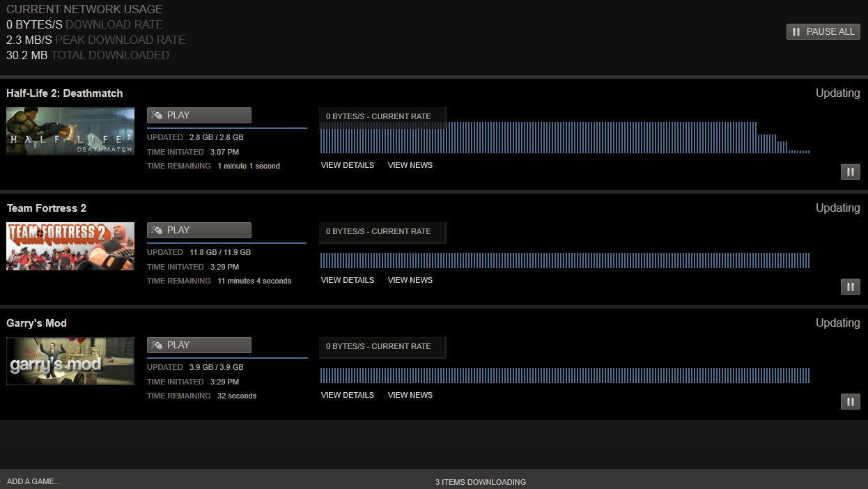Click the 30.2 MB total downloaded text

(x=88, y=56)
